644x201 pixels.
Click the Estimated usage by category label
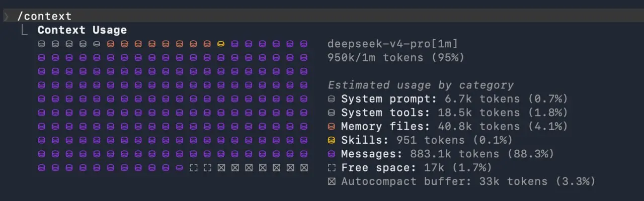pos(421,85)
